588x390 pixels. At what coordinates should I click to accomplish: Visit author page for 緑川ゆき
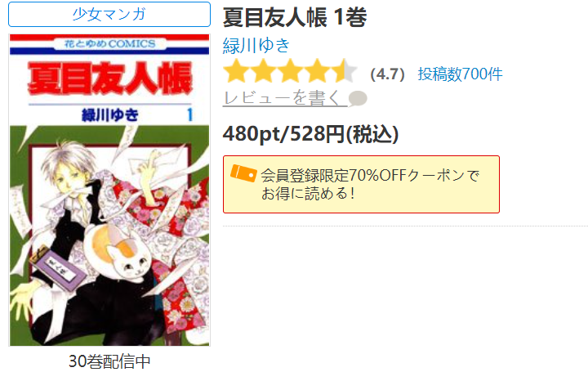[256, 46]
